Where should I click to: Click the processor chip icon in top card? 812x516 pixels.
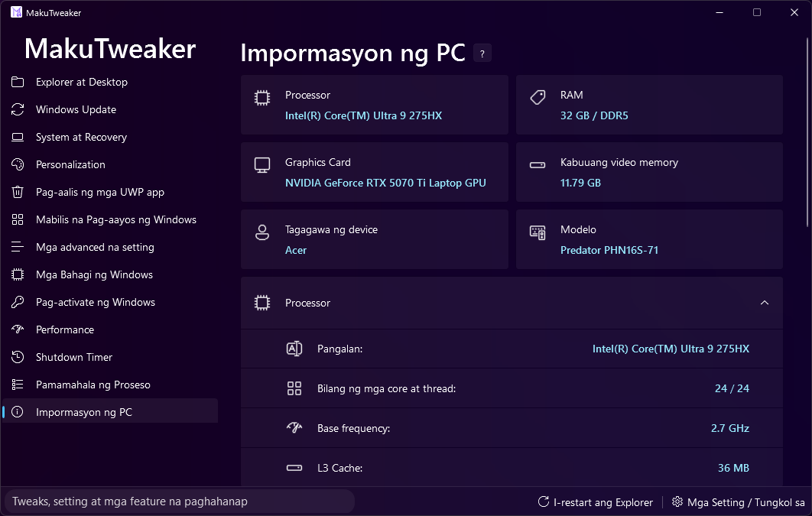coord(262,98)
